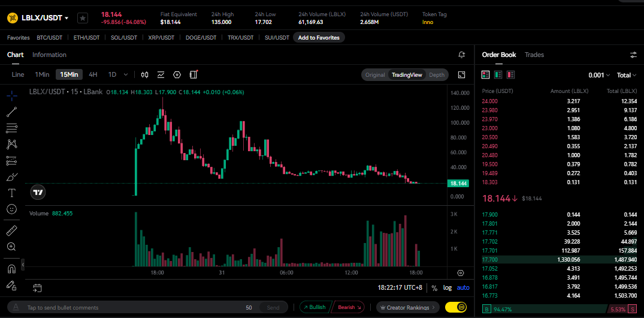
Task: Switch to TradingView chart view
Action: 407,75
